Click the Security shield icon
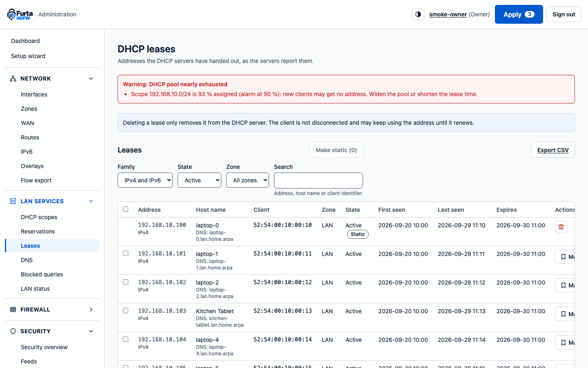This screenshot has height=368, width=588. coord(13,331)
